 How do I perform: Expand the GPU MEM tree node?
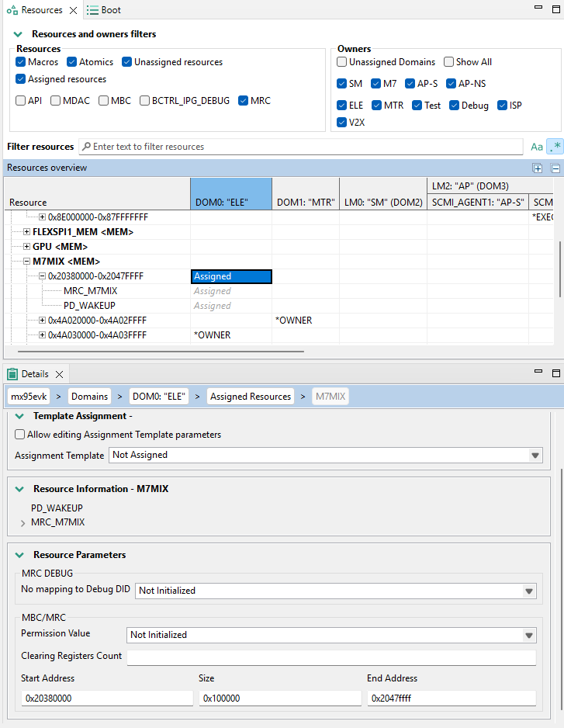tap(27, 247)
